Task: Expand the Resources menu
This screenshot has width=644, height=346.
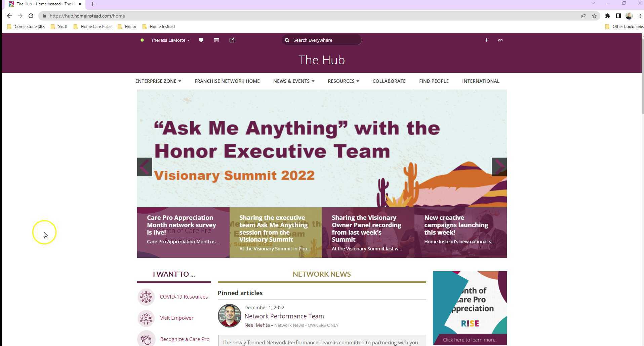Action: point(343,81)
